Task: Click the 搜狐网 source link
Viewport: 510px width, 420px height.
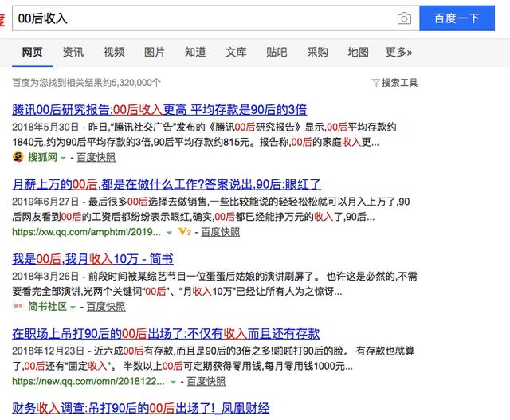Action: click(42, 158)
